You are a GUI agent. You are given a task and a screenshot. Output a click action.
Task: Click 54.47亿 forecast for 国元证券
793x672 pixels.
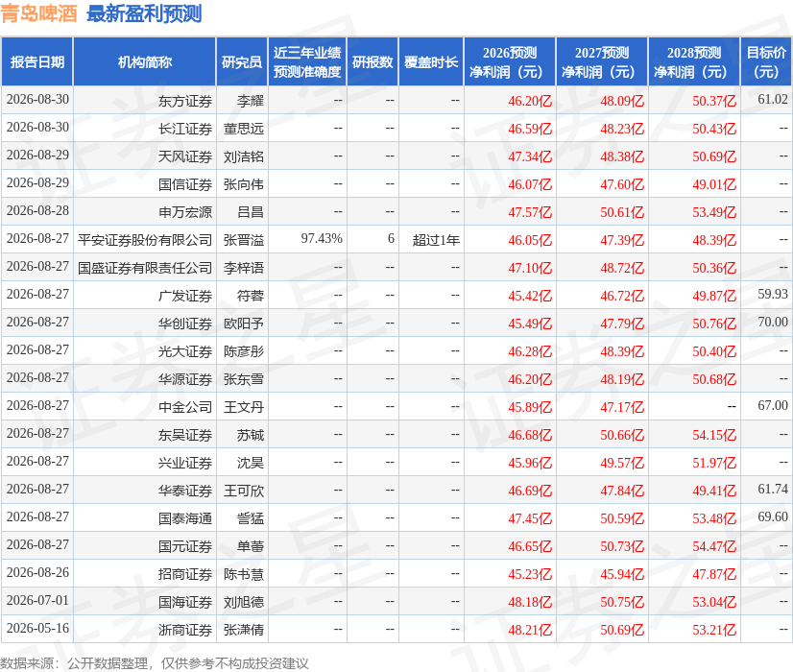[x=714, y=546]
